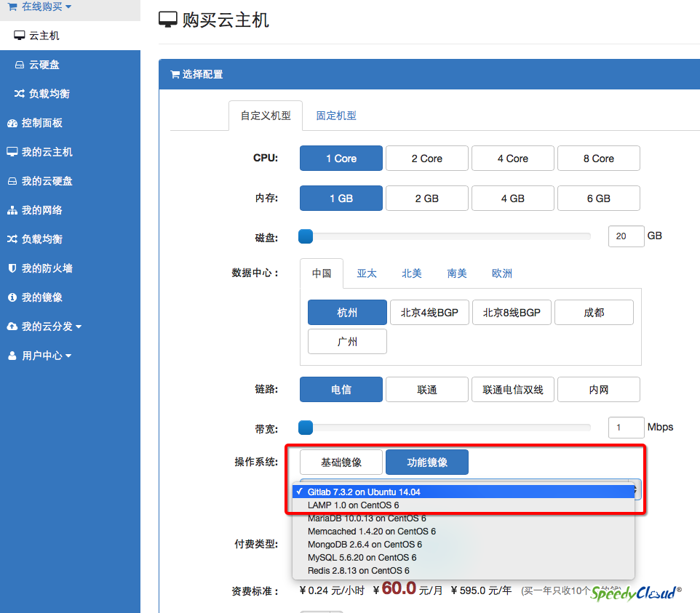
Task: Open 我的防火墙 in sidebar
Action: (x=70, y=268)
